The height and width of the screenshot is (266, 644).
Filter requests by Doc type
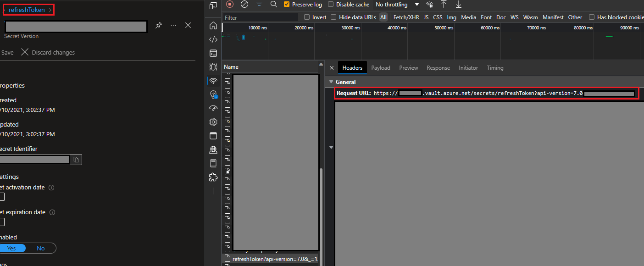[x=501, y=17]
